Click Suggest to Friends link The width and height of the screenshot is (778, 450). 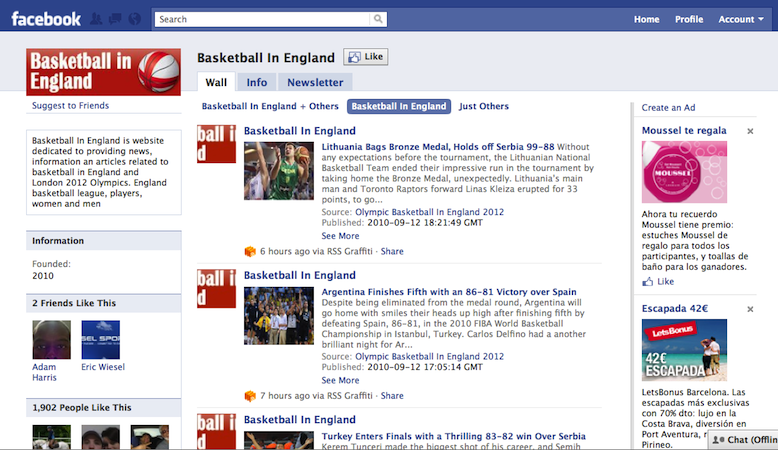(x=70, y=106)
